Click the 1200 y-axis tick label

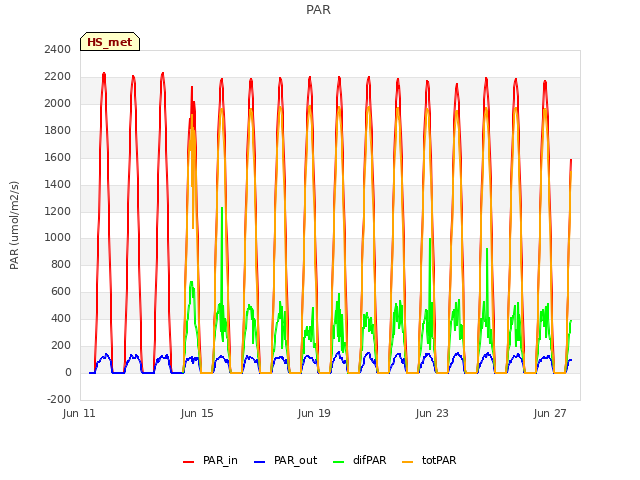58,211
